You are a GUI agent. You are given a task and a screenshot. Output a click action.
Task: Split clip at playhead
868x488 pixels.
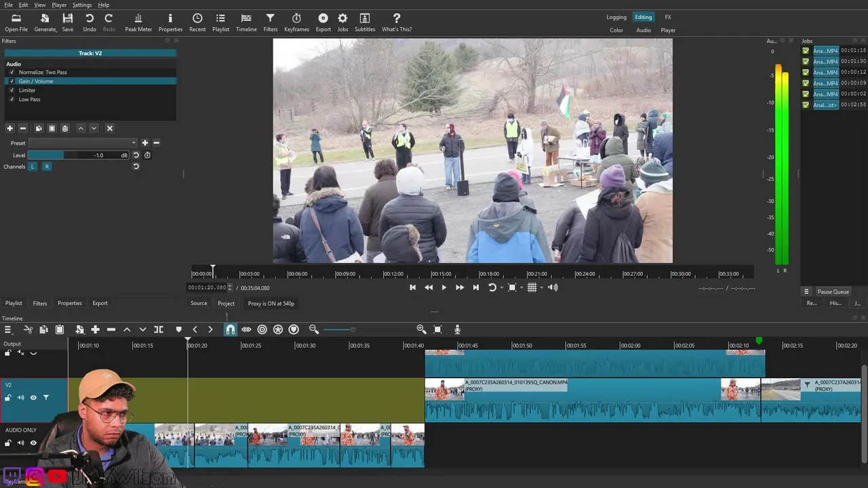click(x=159, y=329)
